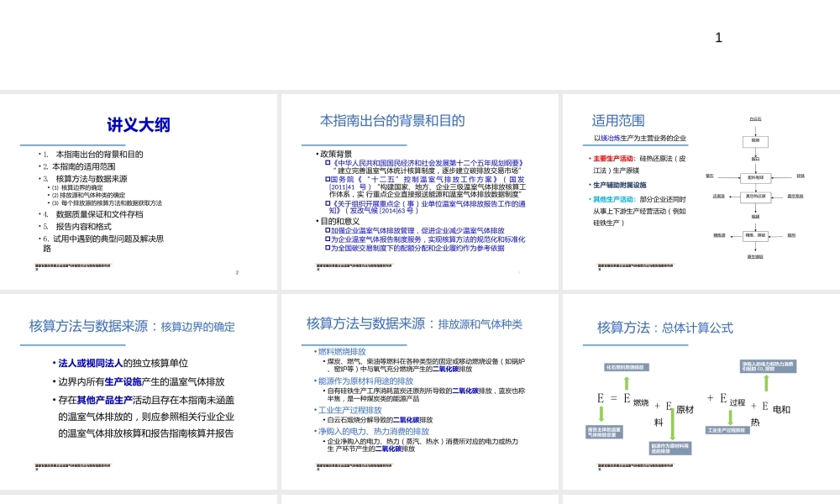840x504 pixels.
Task: Click the 净购入的电力、热力消费的排放 heading
Action: point(374,431)
